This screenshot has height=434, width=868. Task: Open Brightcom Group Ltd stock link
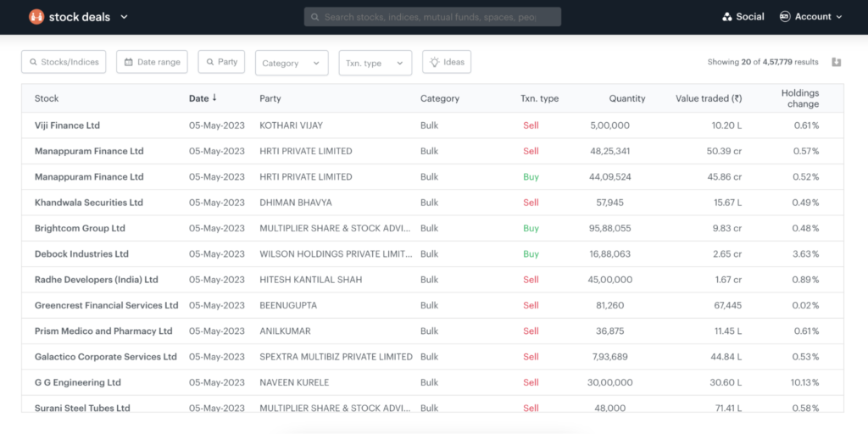click(80, 228)
